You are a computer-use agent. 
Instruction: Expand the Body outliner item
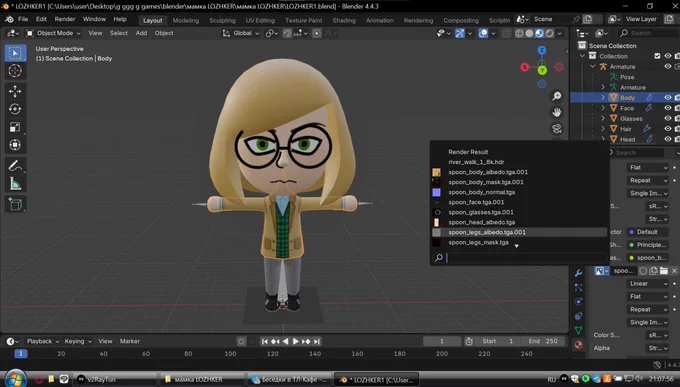[603, 98]
